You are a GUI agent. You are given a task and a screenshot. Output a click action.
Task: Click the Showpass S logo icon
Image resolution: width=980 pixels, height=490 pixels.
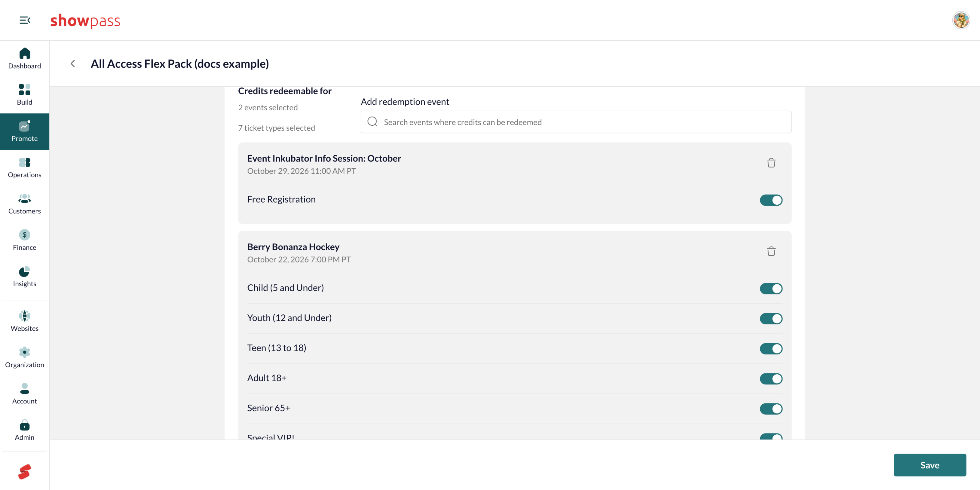coord(24,472)
